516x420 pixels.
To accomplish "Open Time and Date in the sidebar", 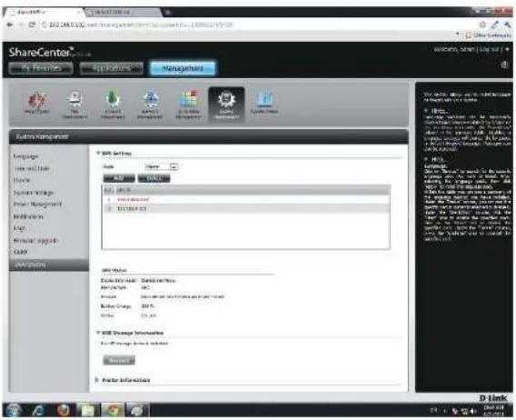I will [32, 168].
